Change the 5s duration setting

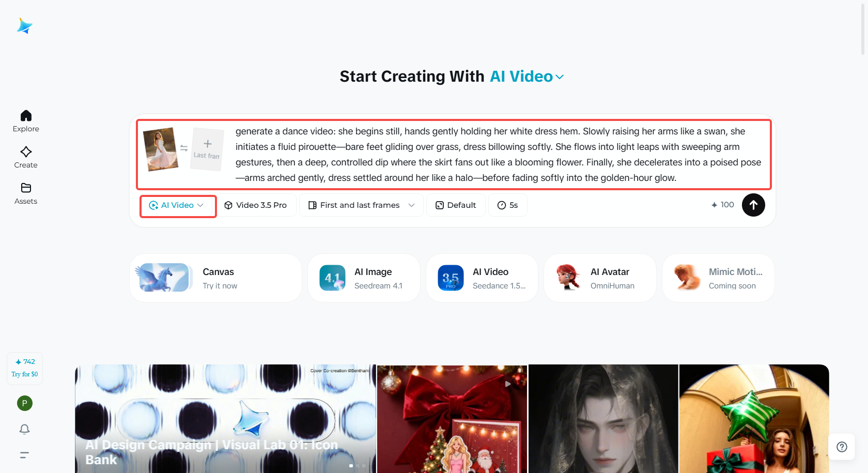click(x=507, y=205)
